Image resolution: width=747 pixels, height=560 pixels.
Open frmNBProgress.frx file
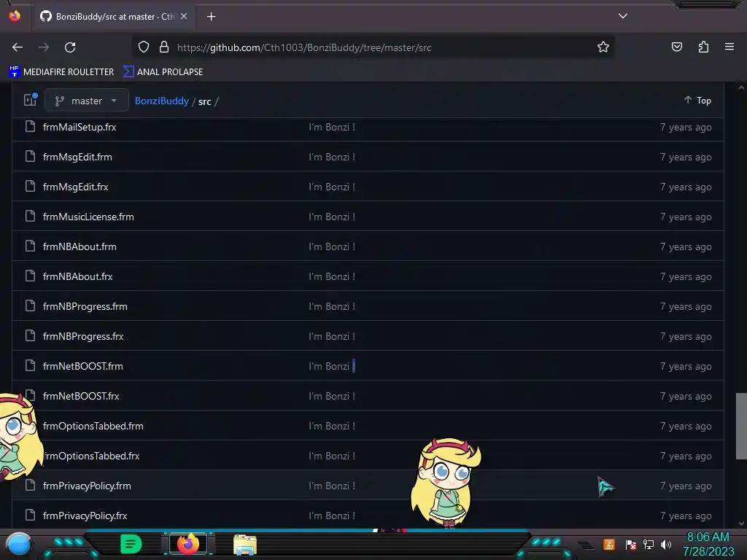pyautogui.click(x=83, y=337)
